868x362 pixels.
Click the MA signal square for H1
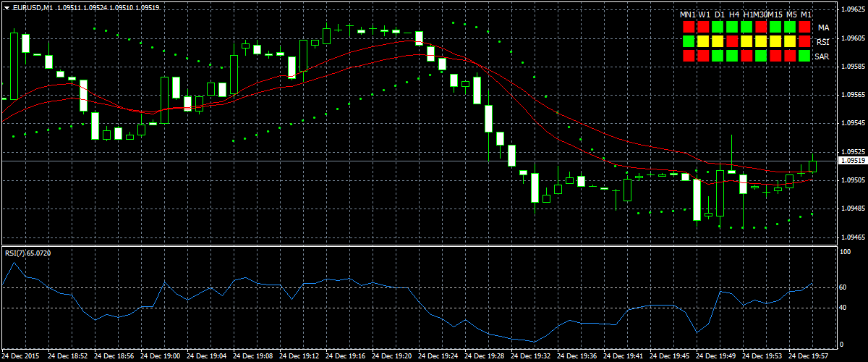point(746,27)
